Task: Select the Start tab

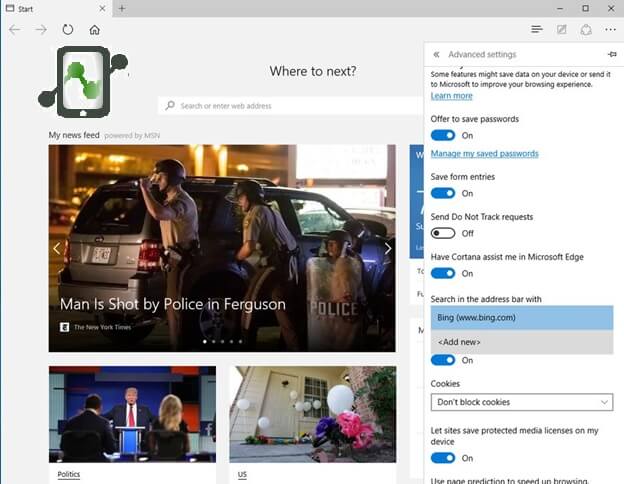Action: tap(56, 8)
